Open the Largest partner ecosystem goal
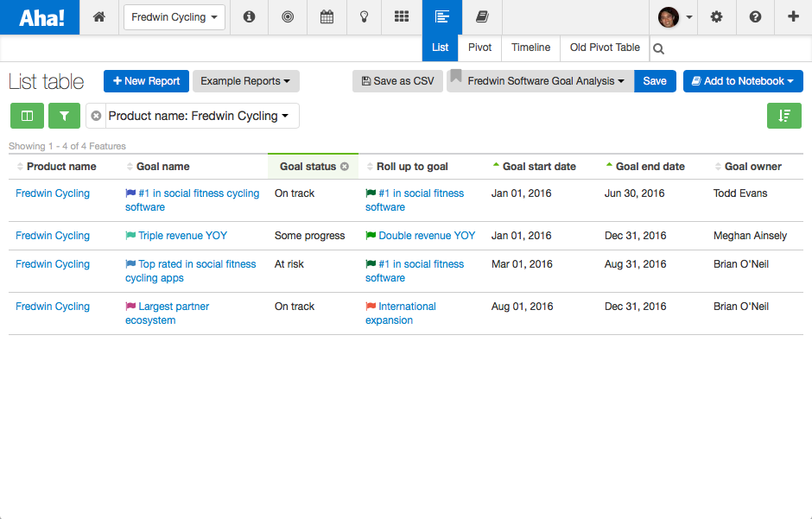 [x=167, y=313]
